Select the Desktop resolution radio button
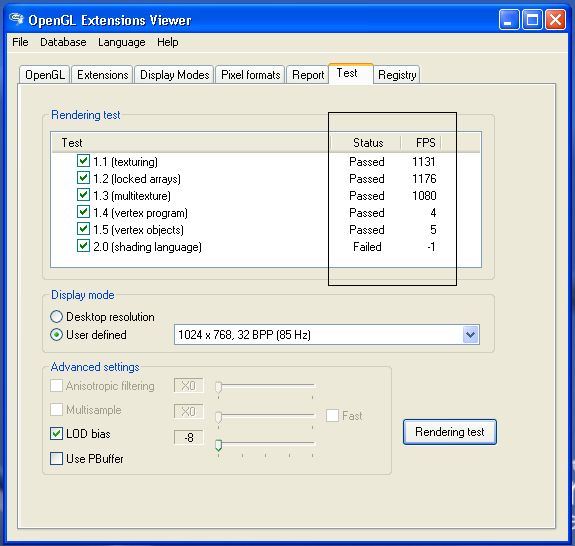575x546 pixels. click(56, 316)
